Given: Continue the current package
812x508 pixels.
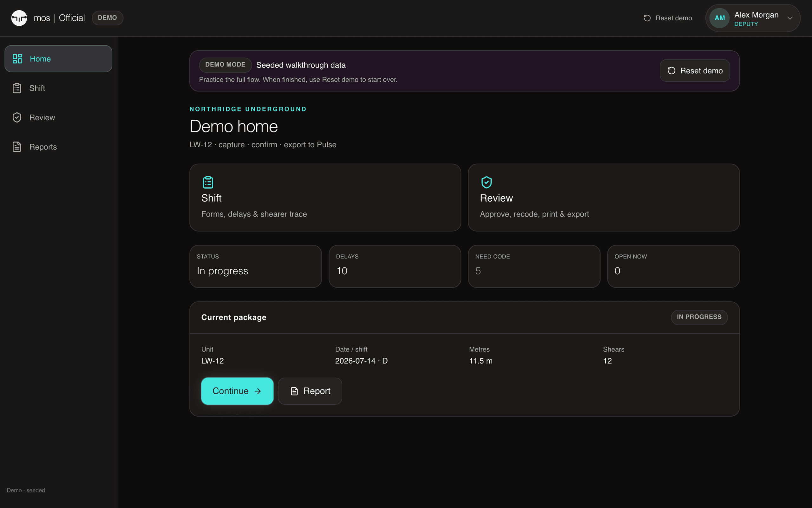Looking at the screenshot, I should [x=237, y=391].
